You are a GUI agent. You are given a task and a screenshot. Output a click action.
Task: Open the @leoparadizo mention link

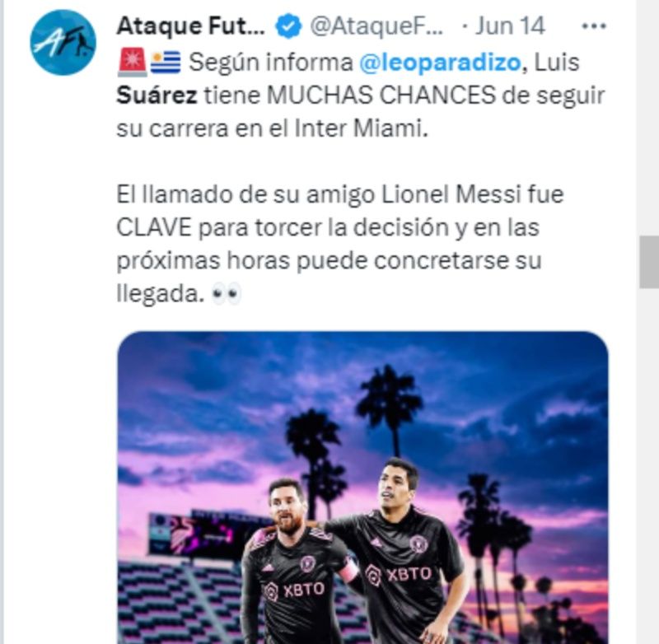(x=440, y=62)
